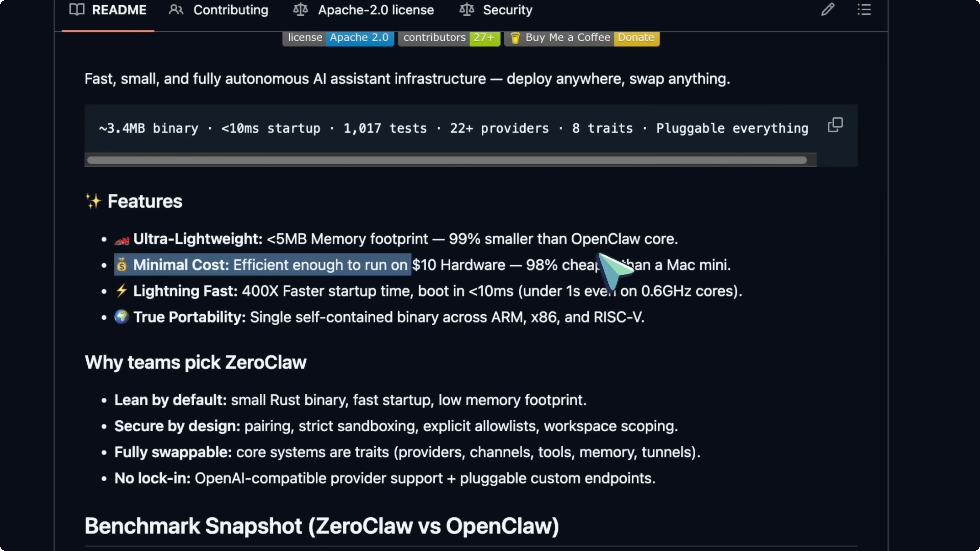Open the README outline list icon

point(864,10)
